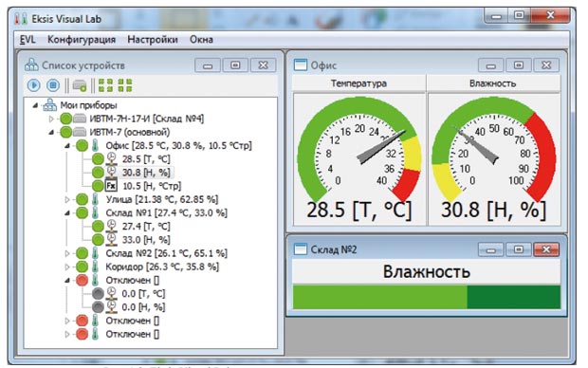Collapse the ИВТМ-7 (основной) node
Image resolution: width=588 pixels, height=368 pixels.
[51, 133]
